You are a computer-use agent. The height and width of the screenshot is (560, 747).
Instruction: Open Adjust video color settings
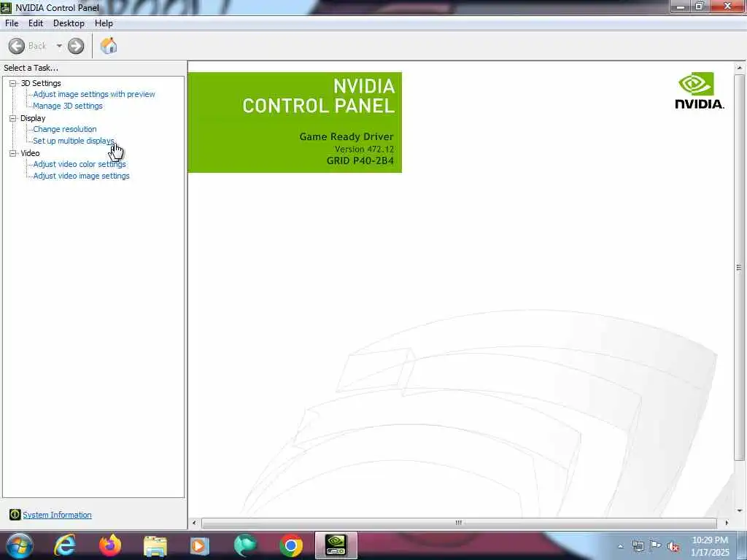[80, 164]
